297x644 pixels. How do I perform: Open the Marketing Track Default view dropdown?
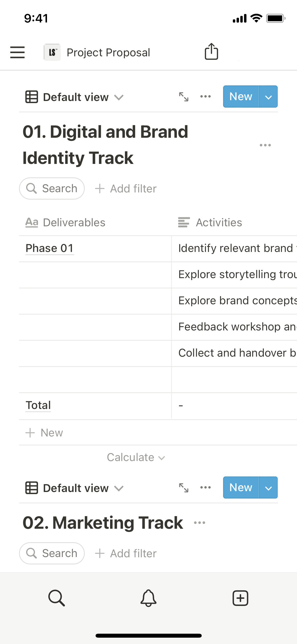[x=75, y=488]
